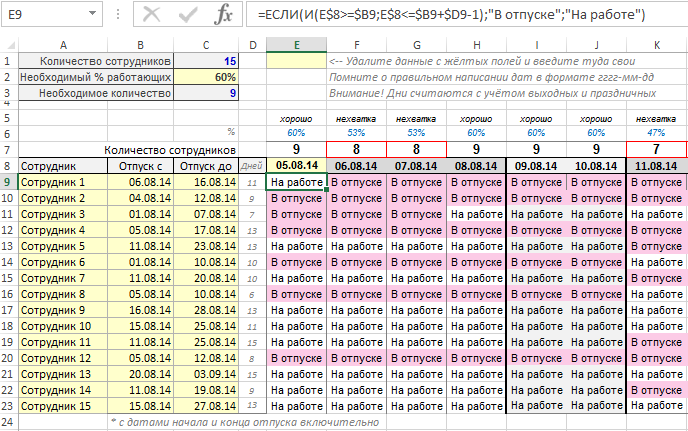Select the red-bordered cell with 7 in column K
This screenshot has width=688, height=431.
656,149
